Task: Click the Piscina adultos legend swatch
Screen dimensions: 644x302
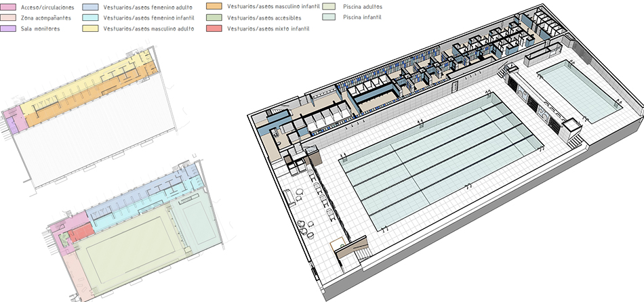Action: [x=329, y=6]
